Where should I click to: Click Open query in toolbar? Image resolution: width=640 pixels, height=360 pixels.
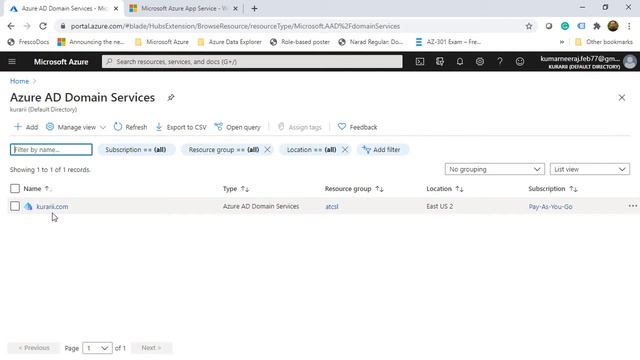coord(238,127)
